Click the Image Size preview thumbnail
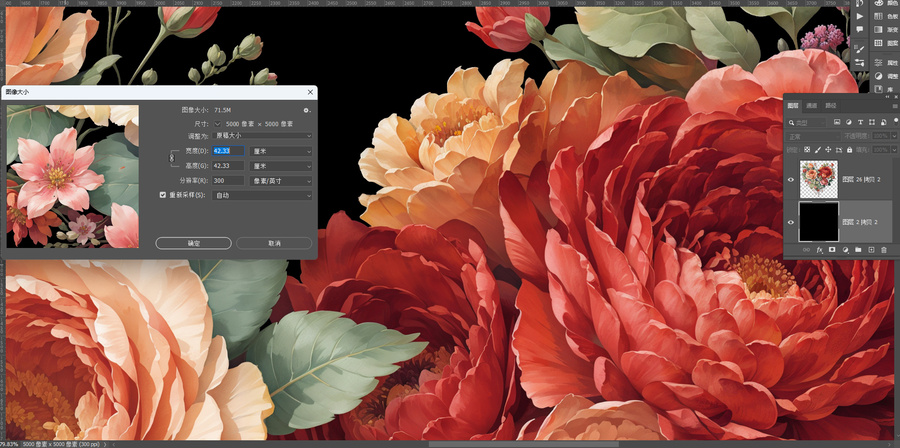 [73, 177]
